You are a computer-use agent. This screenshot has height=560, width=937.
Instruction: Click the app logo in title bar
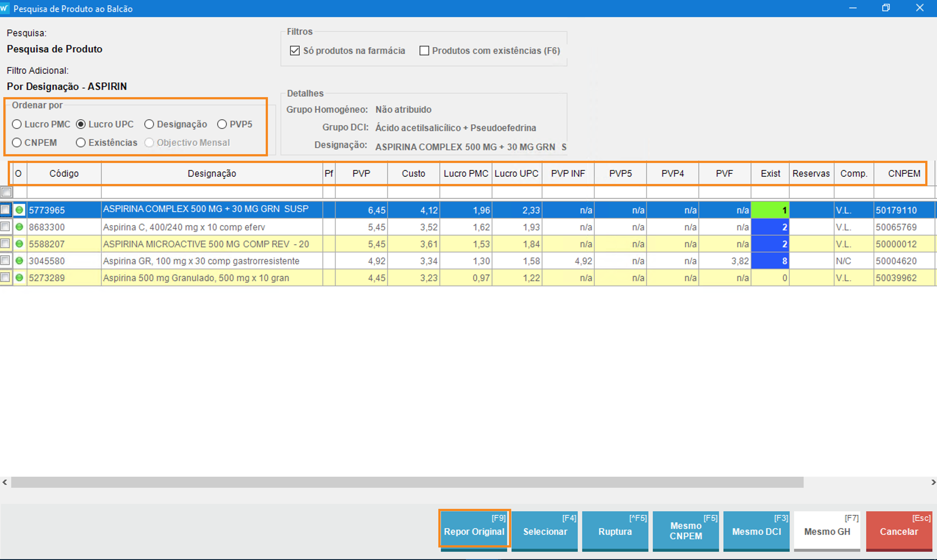4,8
